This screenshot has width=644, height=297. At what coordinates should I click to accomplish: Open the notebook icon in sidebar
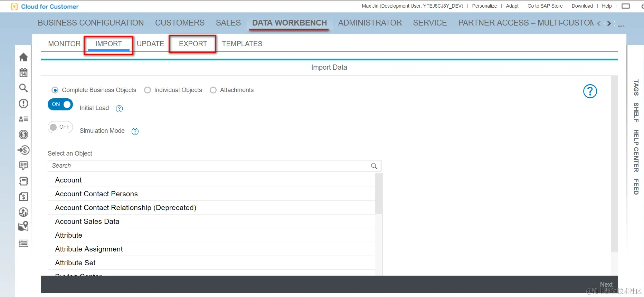pos(23,181)
